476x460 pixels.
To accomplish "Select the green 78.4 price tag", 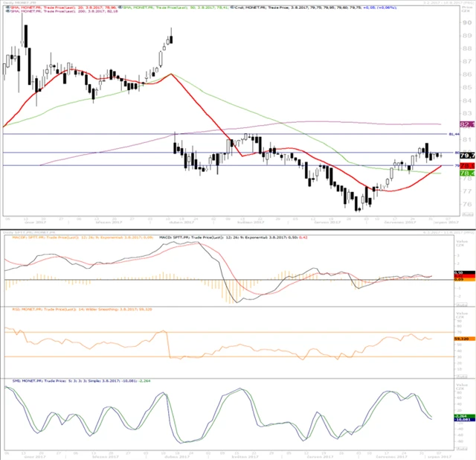I will [x=468, y=173].
